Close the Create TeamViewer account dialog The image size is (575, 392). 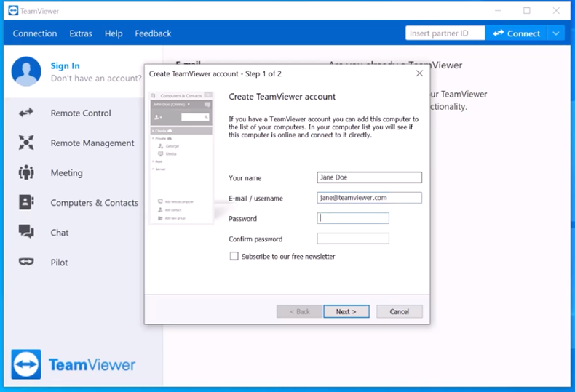419,73
